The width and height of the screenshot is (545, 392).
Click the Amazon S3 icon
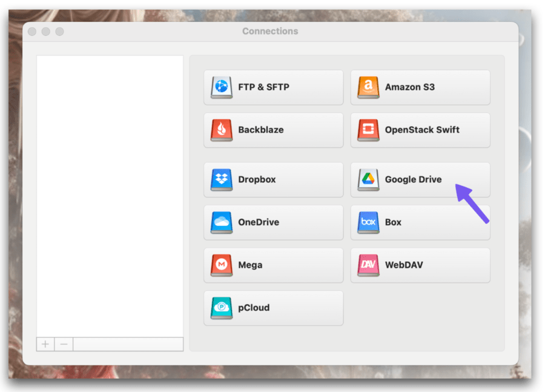(368, 87)
